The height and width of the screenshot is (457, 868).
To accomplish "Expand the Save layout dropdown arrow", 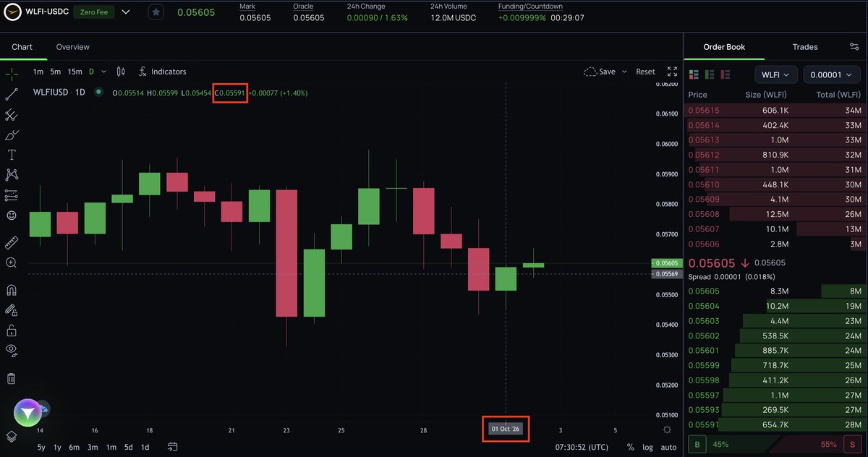I will [623, 72].
